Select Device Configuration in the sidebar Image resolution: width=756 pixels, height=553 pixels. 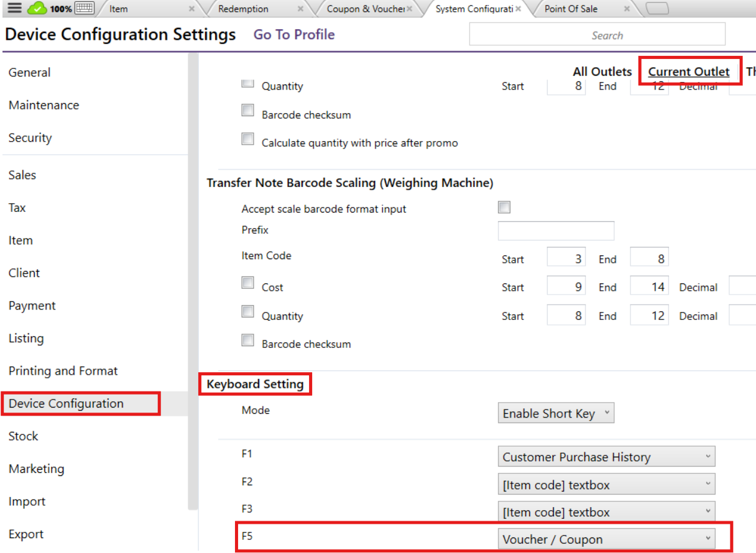pyautogui.click(x=67, y=404)
